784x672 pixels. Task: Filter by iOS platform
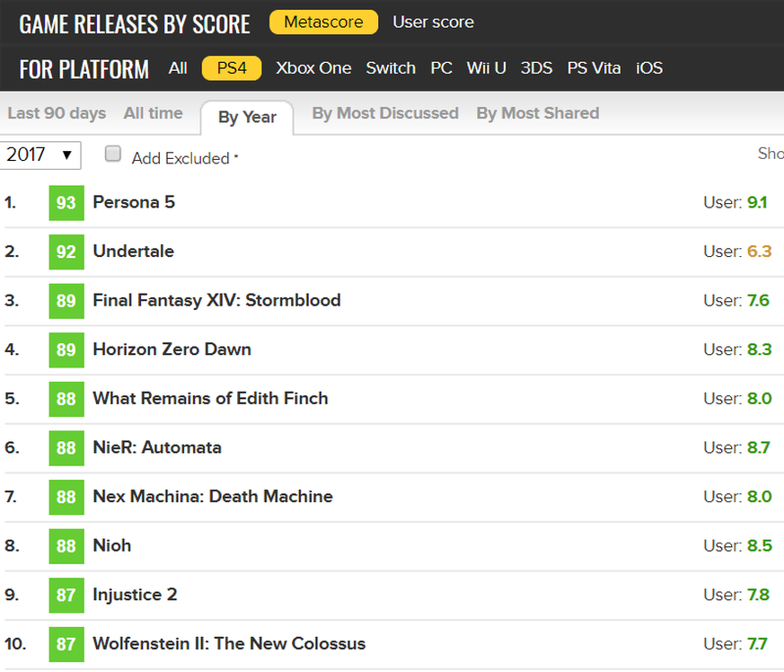(x=649, y=68)
